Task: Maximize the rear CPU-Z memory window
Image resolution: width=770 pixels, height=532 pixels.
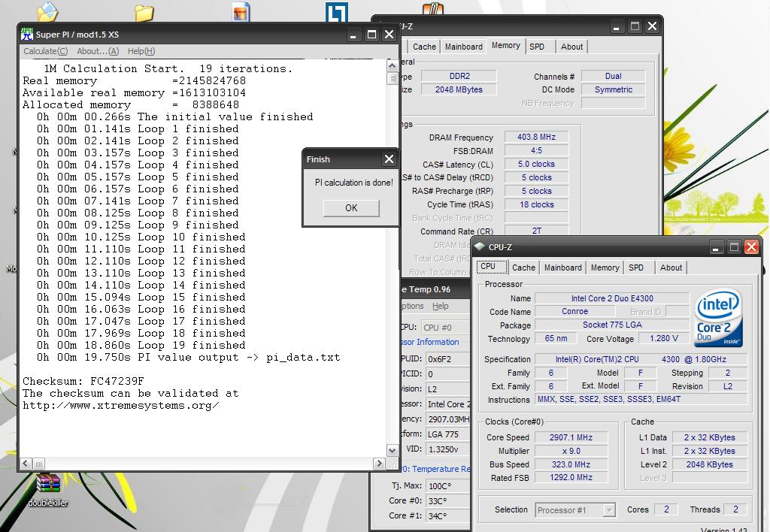Action: pyautogui.click(x=635, y=26)
